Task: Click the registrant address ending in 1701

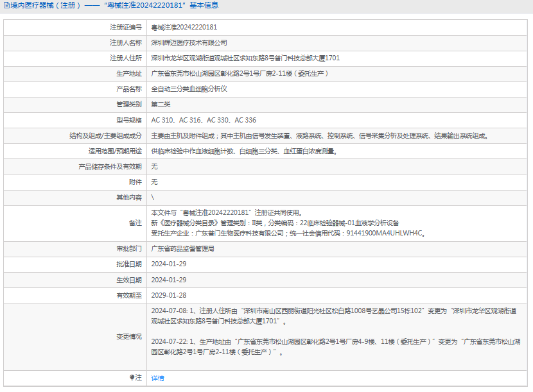Action: pyautogui.click(x=245, y=58)
